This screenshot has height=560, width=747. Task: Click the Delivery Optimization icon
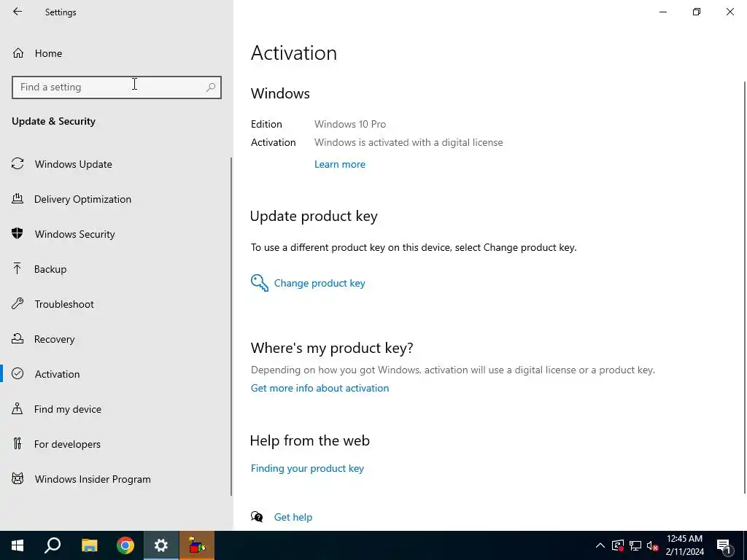pos(18,198)
